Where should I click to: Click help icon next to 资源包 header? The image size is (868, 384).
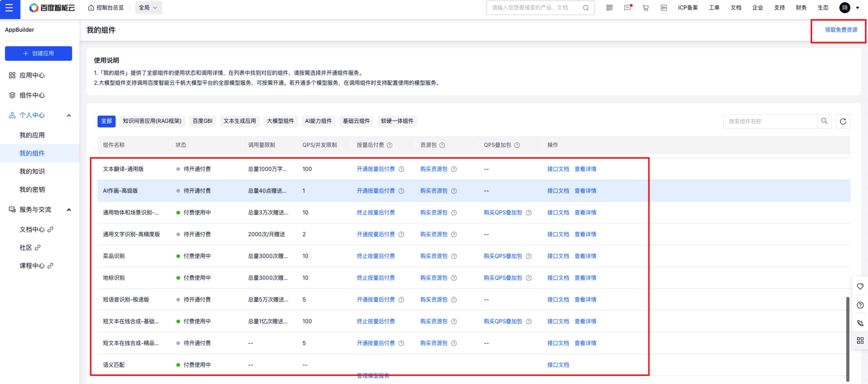(442, 145)
